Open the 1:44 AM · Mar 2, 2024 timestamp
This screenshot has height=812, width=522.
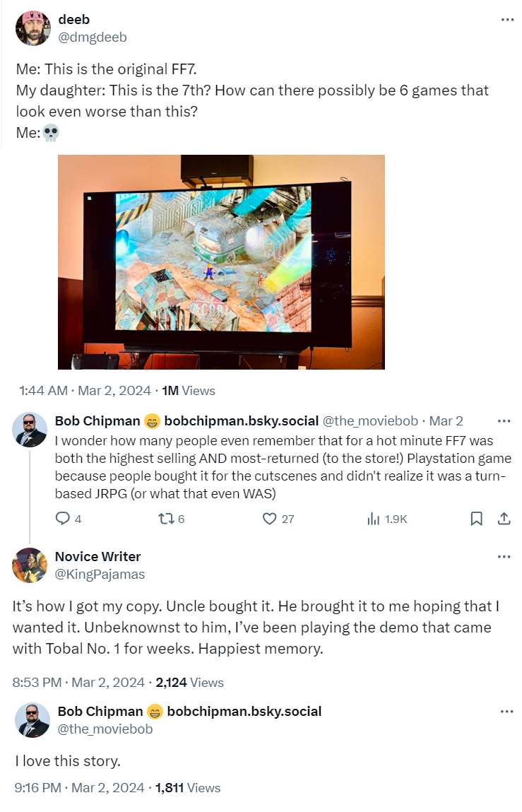tap(85, 391)
